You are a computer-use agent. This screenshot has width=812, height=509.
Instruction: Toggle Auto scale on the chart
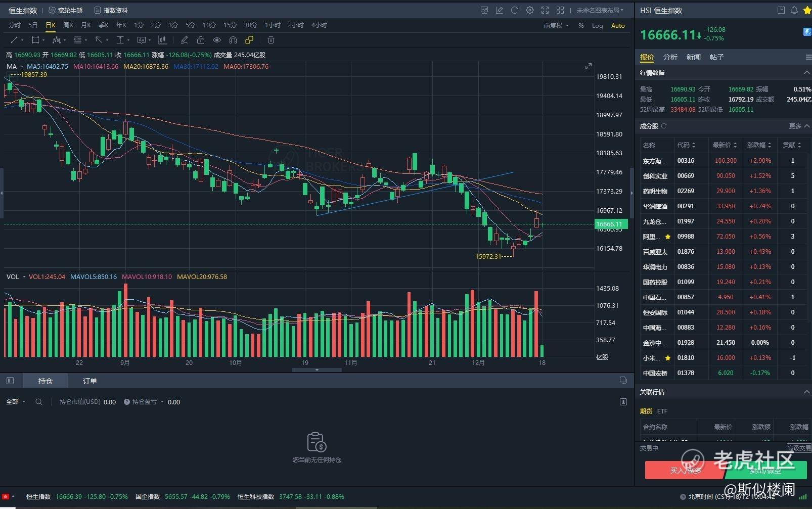618,26
